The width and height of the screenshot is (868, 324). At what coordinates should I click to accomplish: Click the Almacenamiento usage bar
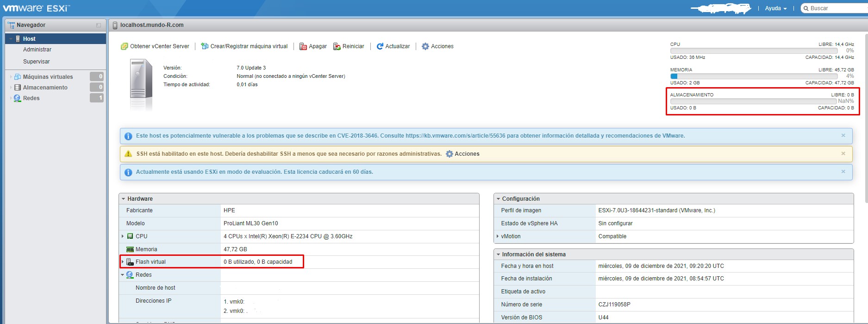[754, 101]
